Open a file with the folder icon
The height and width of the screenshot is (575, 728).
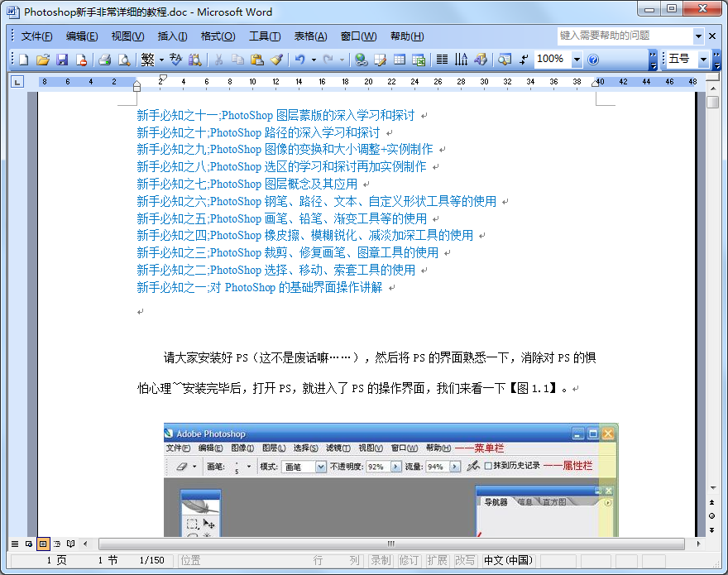(x=43, y=60)
